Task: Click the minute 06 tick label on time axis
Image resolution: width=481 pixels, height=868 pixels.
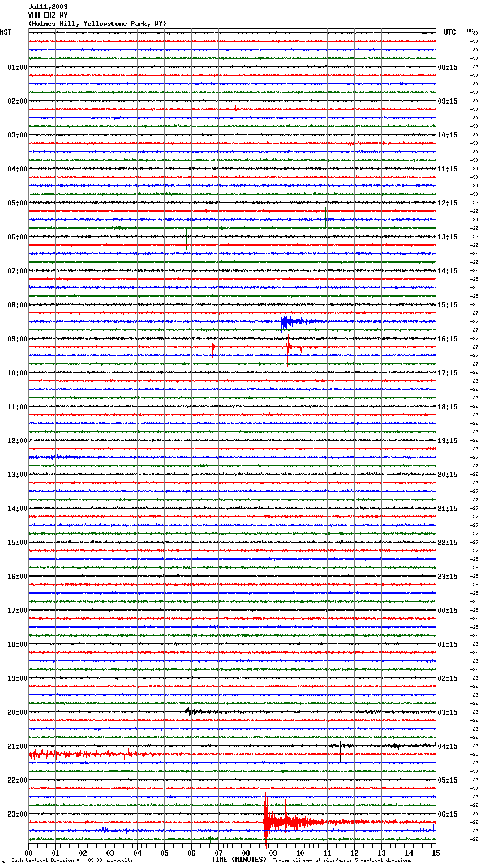Action: pyautogui.click(x=191, y=853)
